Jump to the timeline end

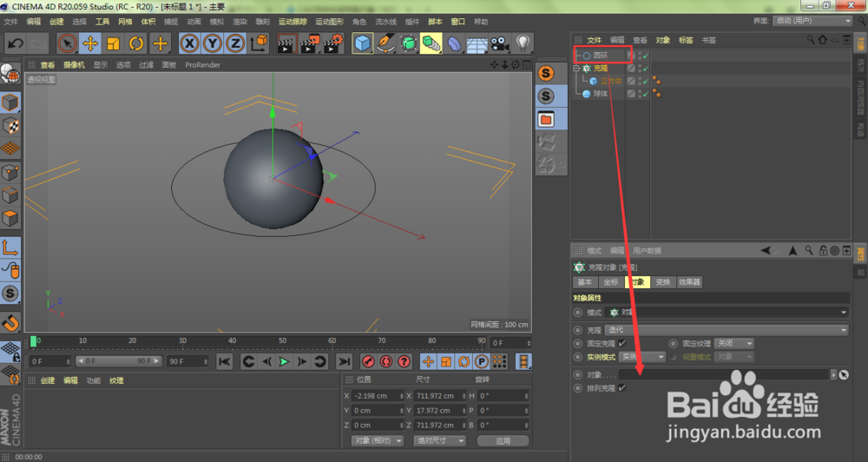point(344,362)
